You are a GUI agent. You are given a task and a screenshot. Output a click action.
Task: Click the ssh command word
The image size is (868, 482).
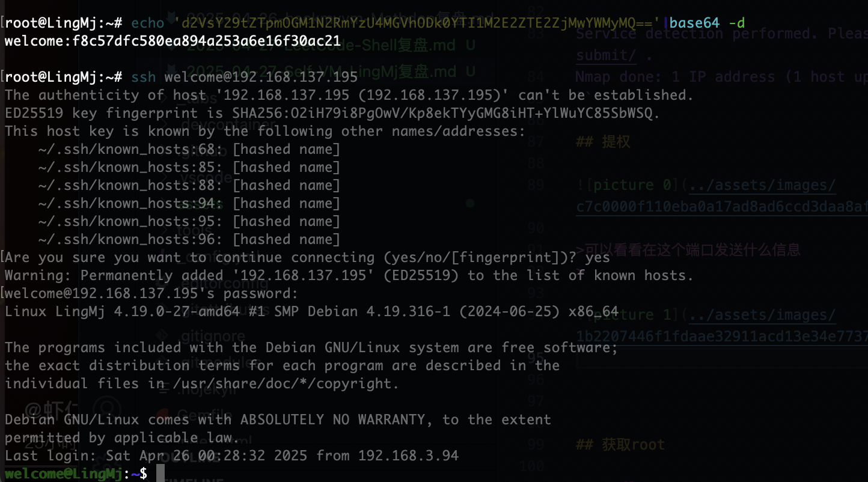[144, 78]
